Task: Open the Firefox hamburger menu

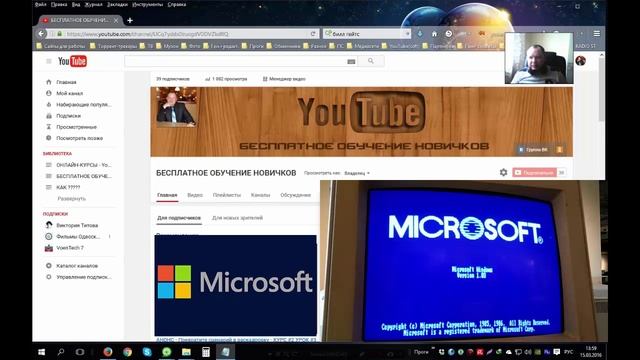Action: [x=597, y=34]
